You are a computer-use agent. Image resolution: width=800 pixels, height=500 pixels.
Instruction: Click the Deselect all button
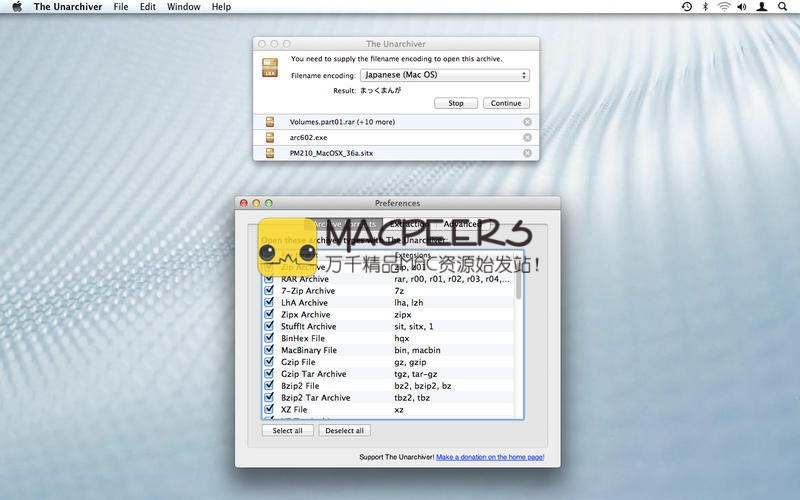click(x=344, y=431)
